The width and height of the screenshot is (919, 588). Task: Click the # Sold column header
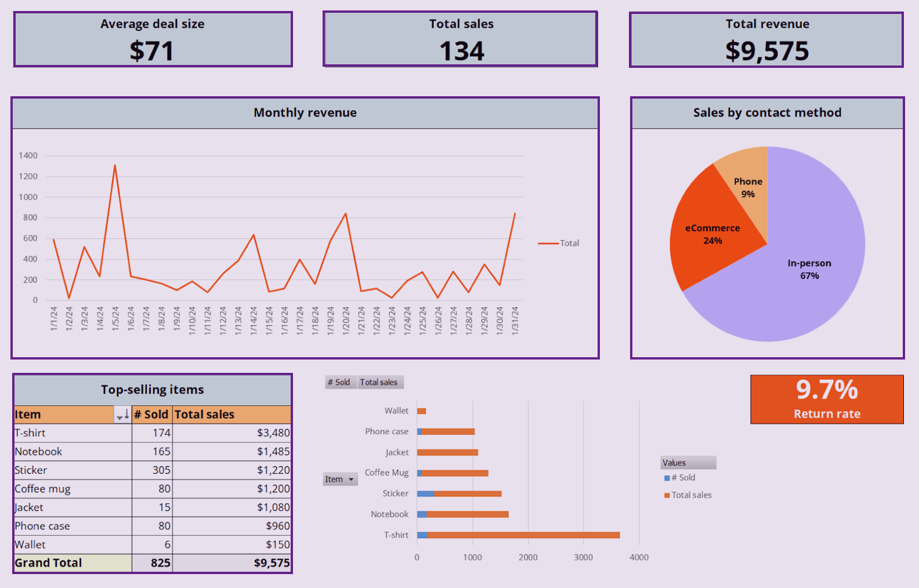[152, 415]
